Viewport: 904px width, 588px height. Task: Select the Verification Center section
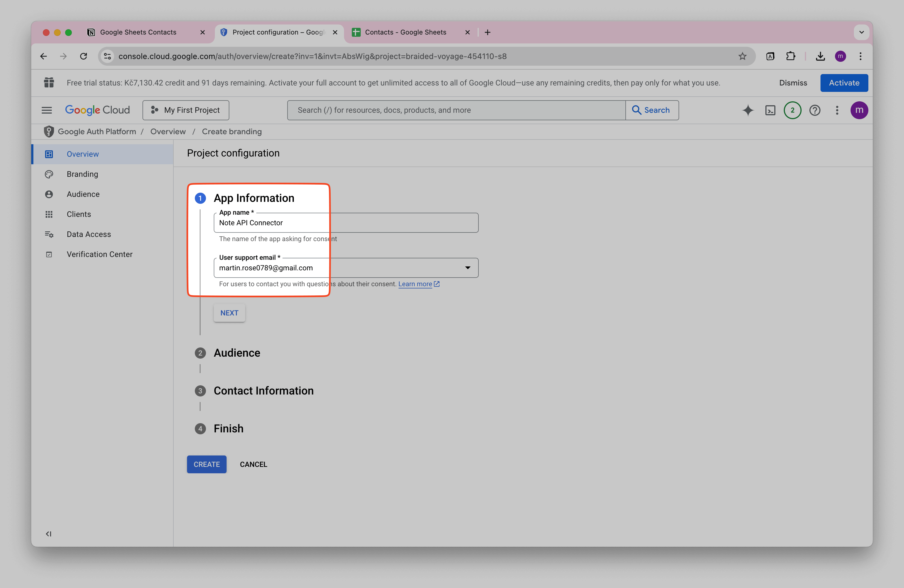[x=99, y=254]
